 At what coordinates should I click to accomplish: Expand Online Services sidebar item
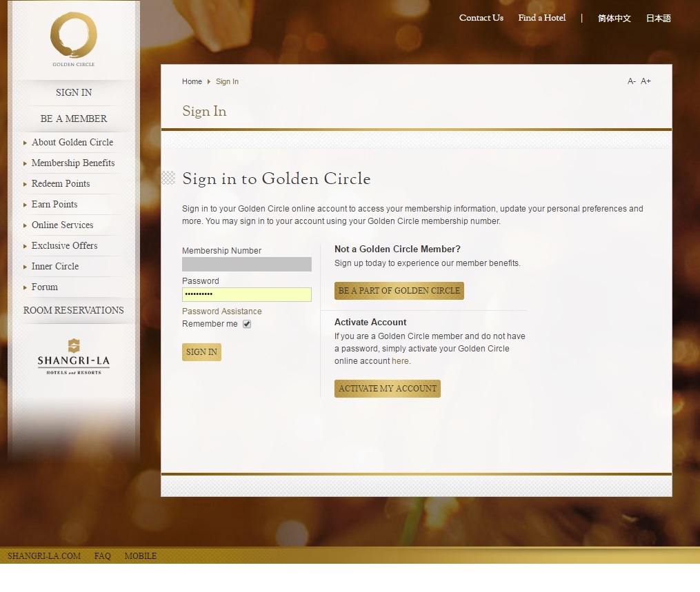coord(63,225)
